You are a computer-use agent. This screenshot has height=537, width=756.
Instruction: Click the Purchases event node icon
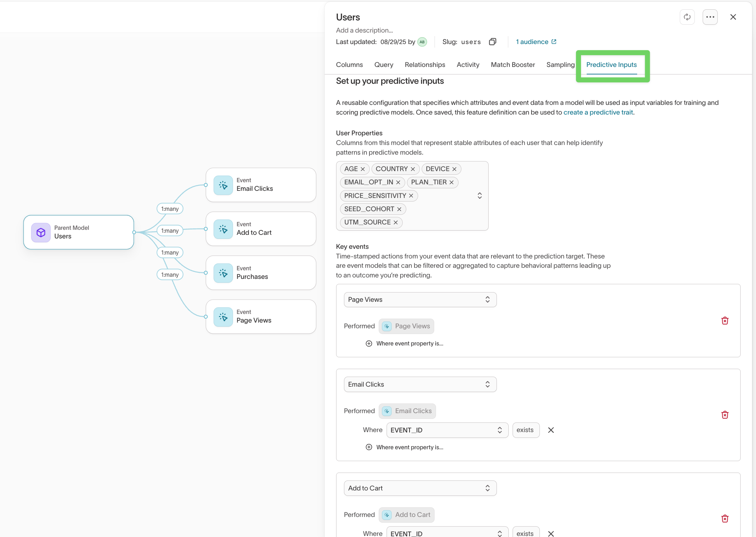click(x=223, y=273)
